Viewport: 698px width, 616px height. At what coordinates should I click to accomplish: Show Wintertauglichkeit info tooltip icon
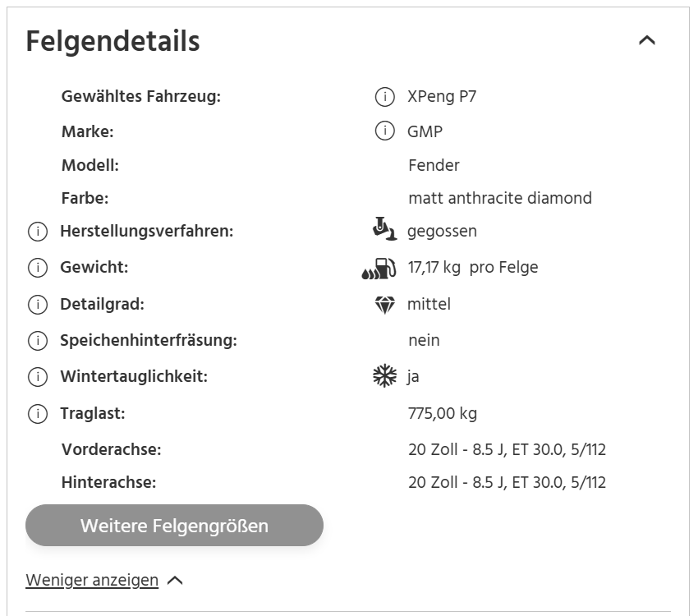click(38, 376)
